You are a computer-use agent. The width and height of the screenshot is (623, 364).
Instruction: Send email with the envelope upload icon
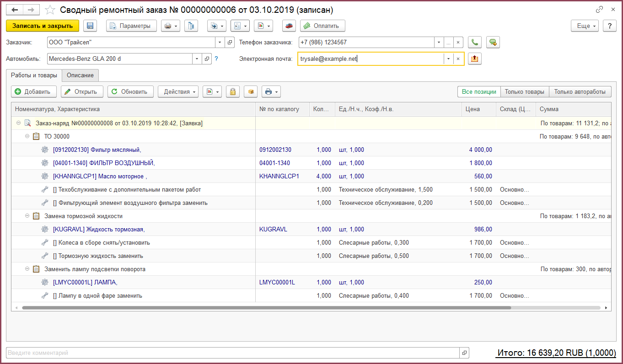click(475, 59)
